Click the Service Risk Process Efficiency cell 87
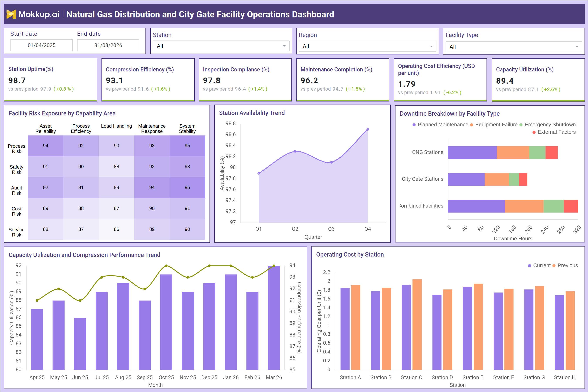The image size is (588, 392). point(81,230)
